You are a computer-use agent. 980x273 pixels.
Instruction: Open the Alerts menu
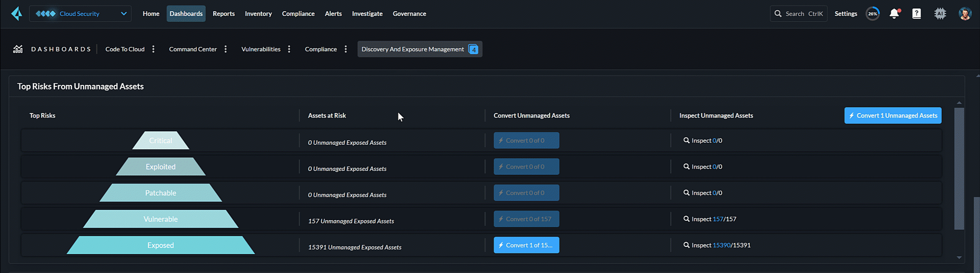(x=333, y=14)
